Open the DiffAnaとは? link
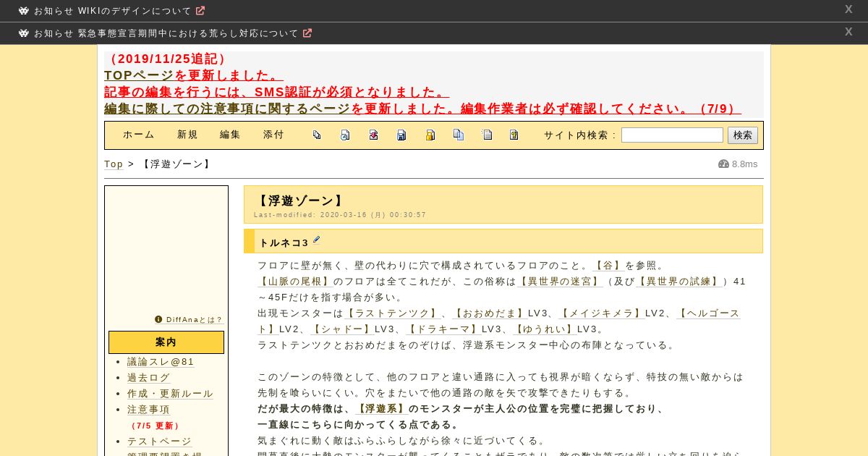 [x=195, y=319]
